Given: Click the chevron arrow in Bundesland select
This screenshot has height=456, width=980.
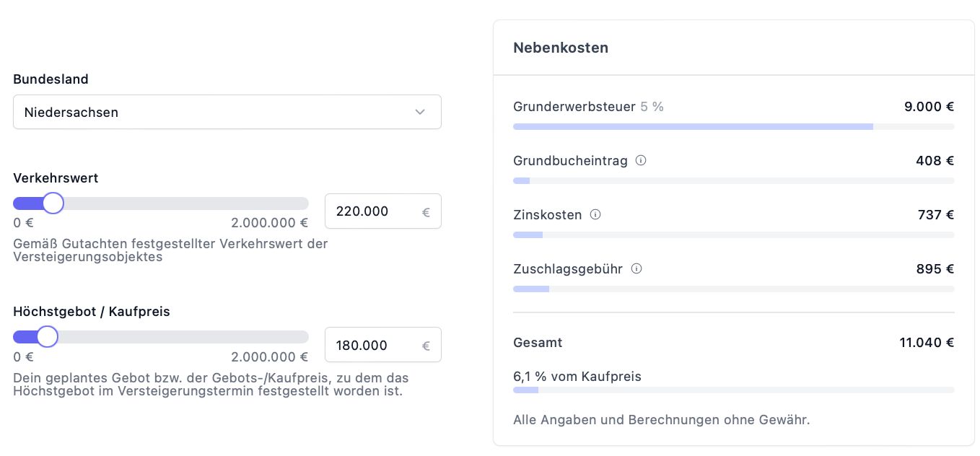Looking at the screenshot, I should 420,113.
